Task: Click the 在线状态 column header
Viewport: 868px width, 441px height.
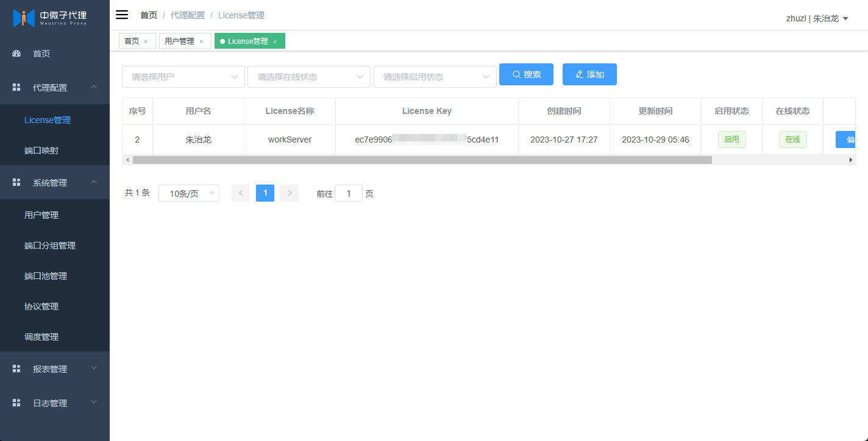Action: tap(792, 111)
